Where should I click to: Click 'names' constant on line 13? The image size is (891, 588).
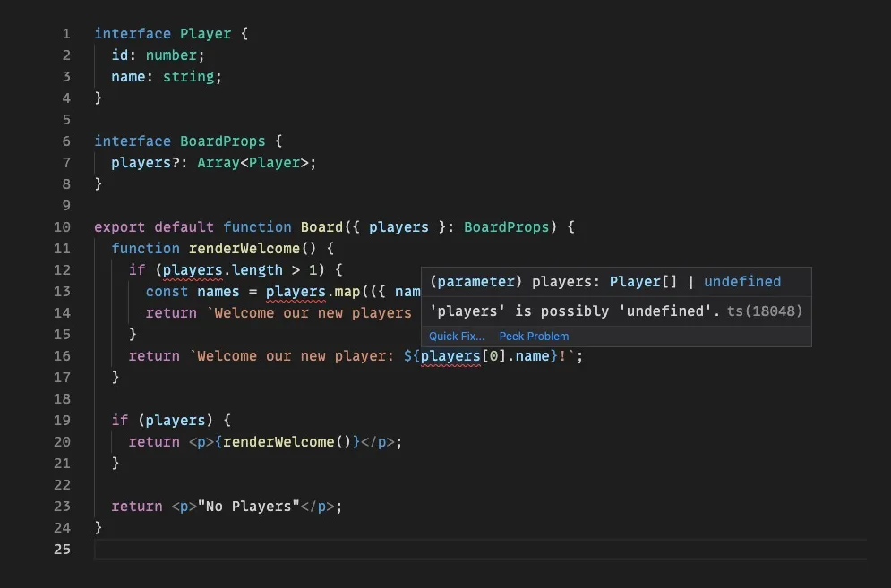(218, 292)
